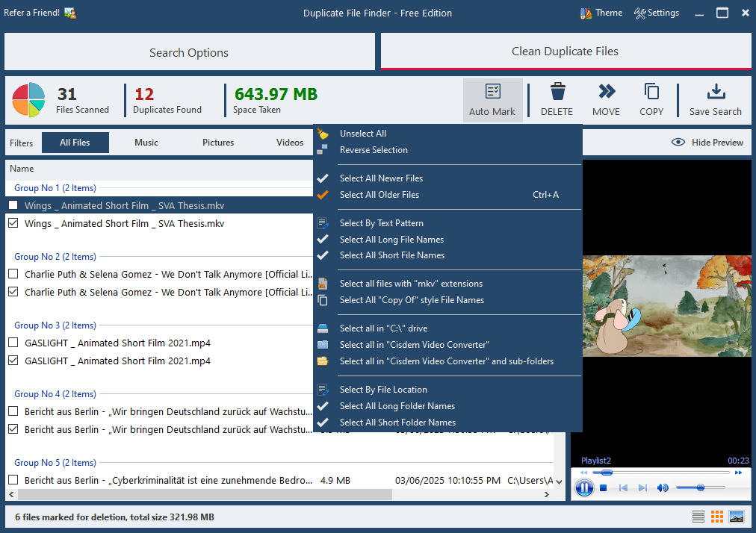
Task: Switch to list view in status bar
Action: 698,516
